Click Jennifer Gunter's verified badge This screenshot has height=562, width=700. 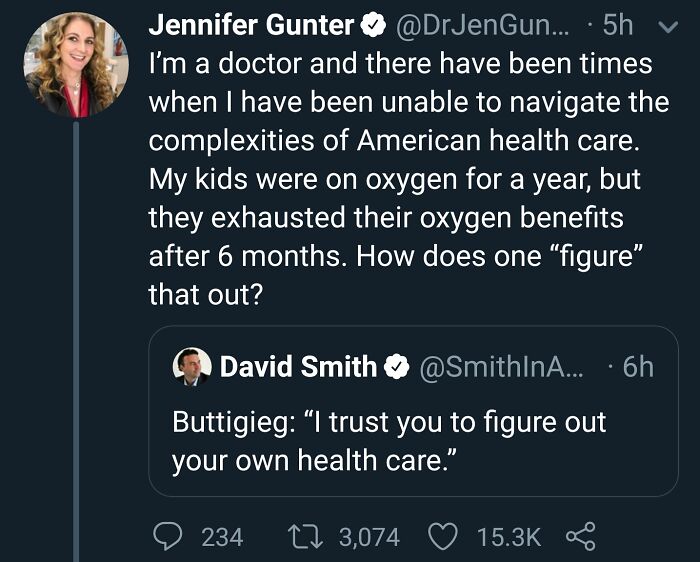click(373, 23)
